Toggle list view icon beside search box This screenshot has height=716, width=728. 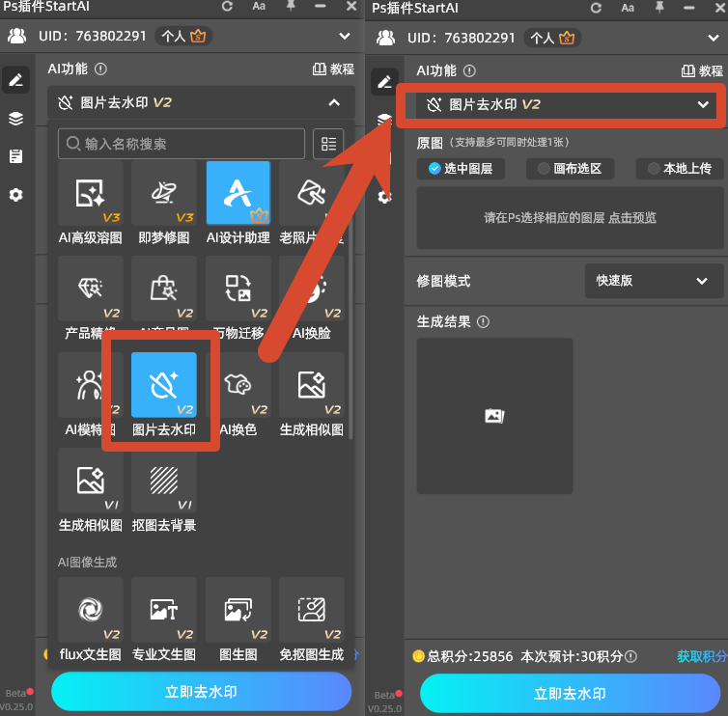[x=328, y=144]
